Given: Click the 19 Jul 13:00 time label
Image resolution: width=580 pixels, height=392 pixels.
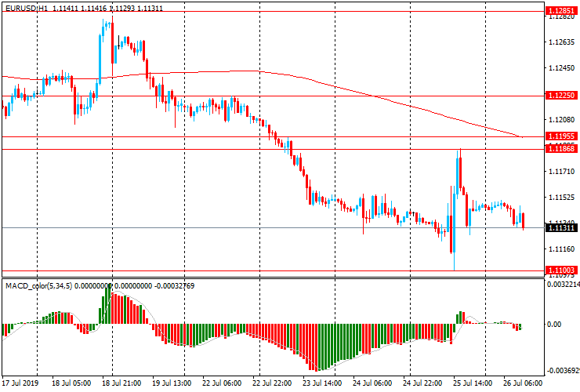Looking at the screenshot, I should [x=172, y=383].
